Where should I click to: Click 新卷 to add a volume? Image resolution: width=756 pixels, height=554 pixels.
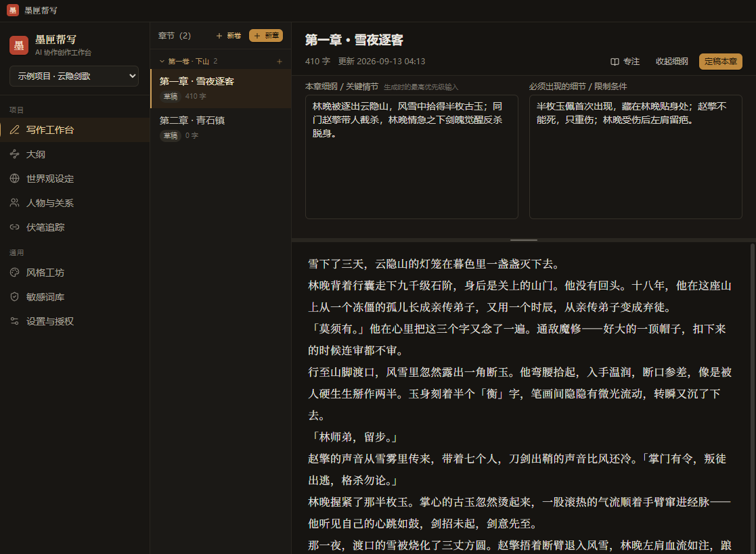point(229,36)
